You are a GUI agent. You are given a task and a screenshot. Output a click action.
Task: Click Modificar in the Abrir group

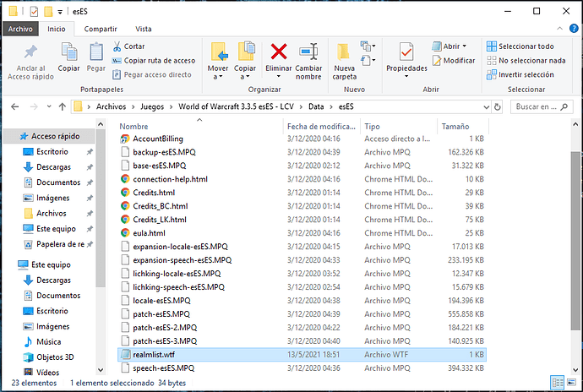454,61
